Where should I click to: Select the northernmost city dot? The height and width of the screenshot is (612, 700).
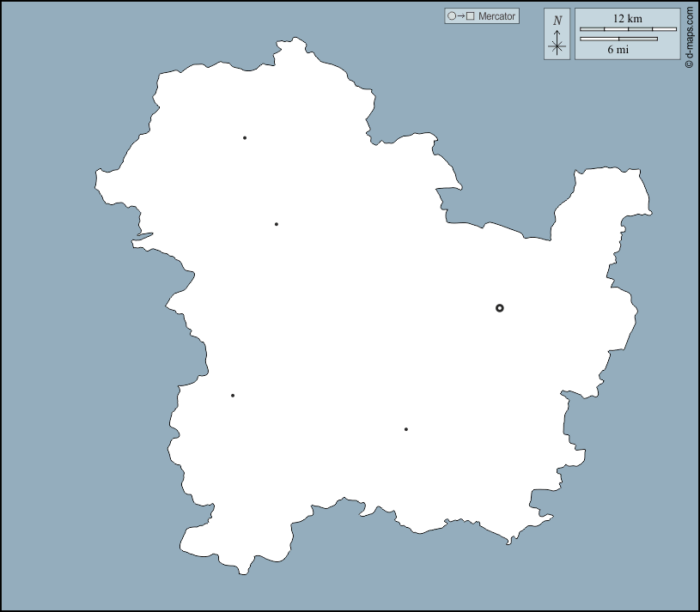point(245,137)
